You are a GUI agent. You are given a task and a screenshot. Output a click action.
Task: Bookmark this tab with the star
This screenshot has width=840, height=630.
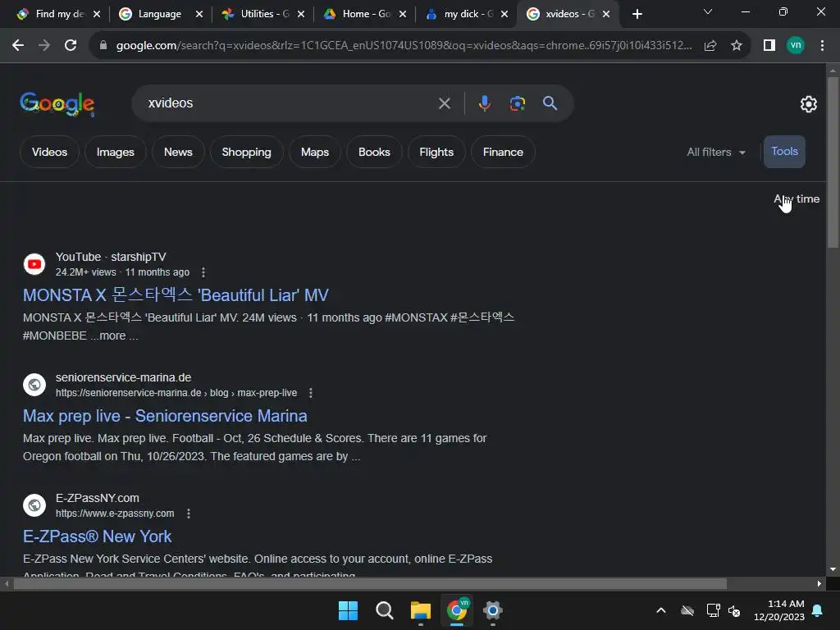point(737,46)
